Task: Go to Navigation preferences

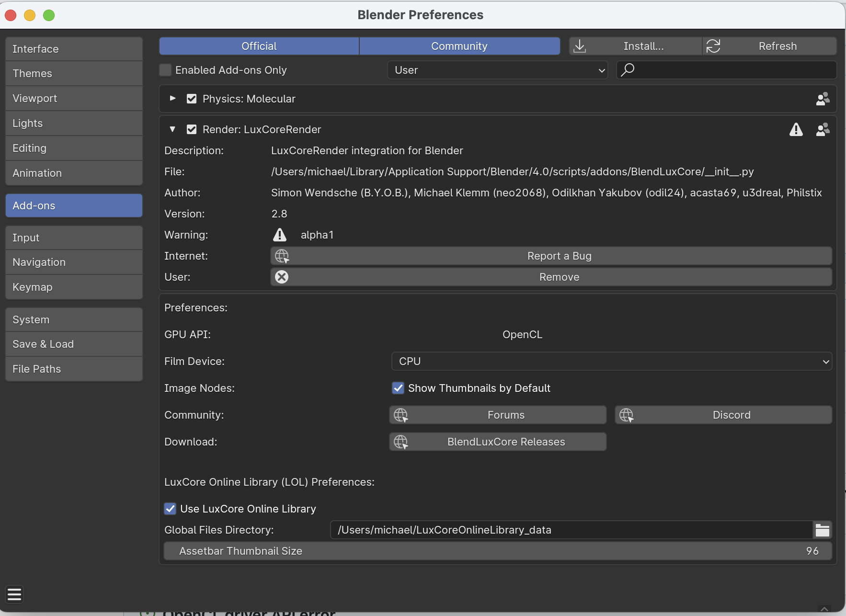Action: coord(74,262)
